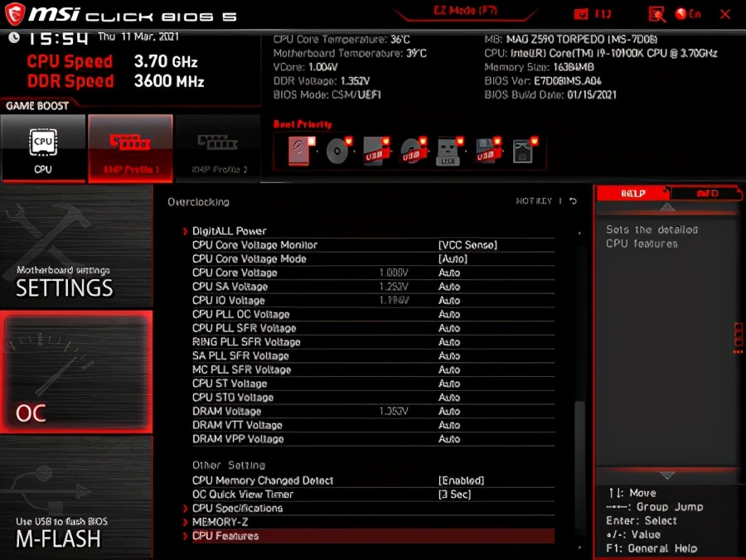Switch to the HELP tab
746x560 pixels.
click(x=632, y=193)
